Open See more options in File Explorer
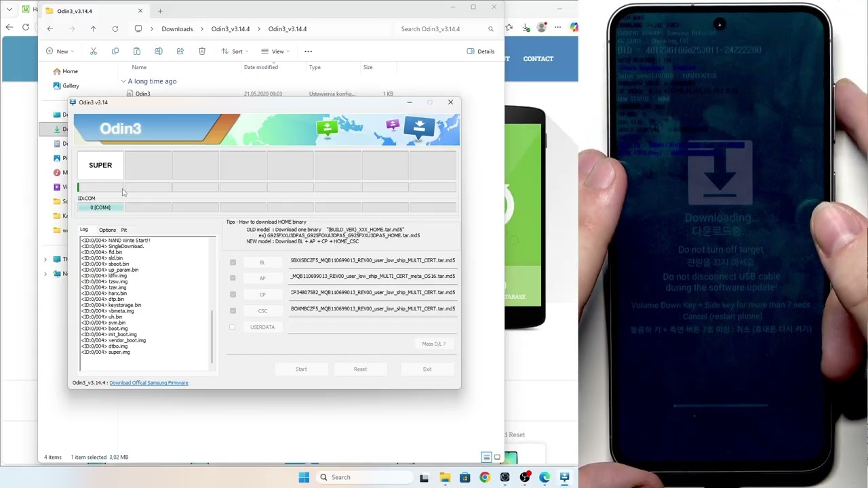Viewport: 868px width, 488px height. [x=308, y=52]
